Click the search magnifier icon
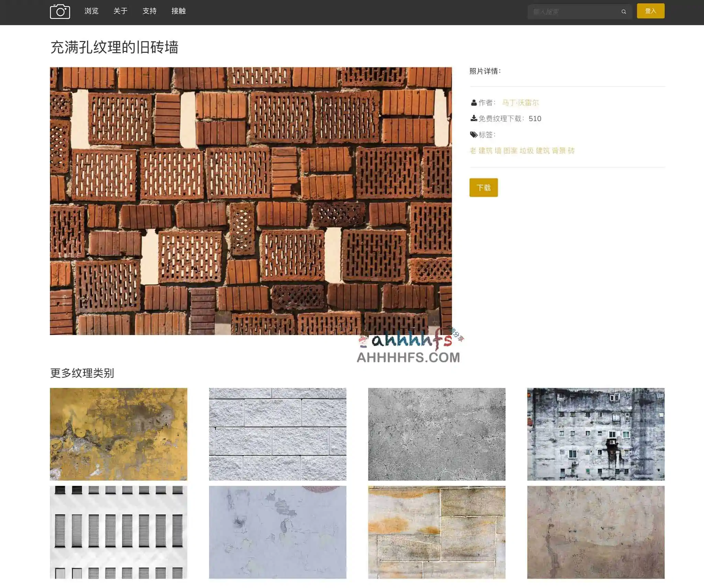This screenshot has height=588, width=704. 624,11
